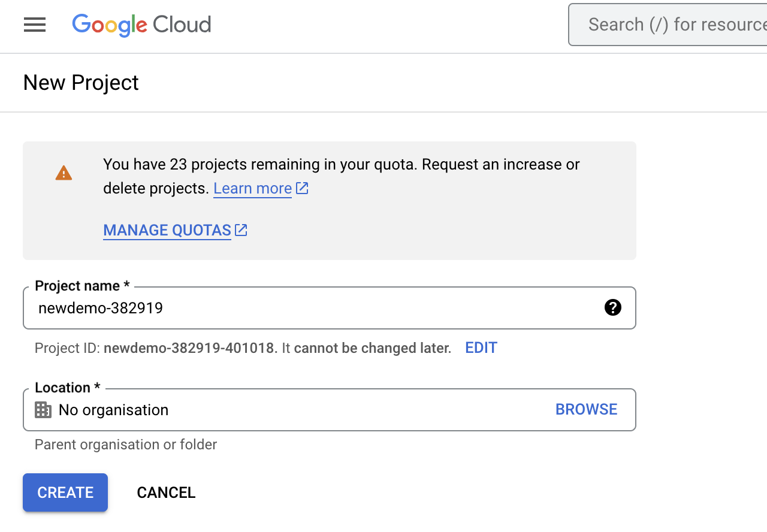Click the Google Cloud logo
The width and height of the screenshot is (767, 532).
pos(141,25)
